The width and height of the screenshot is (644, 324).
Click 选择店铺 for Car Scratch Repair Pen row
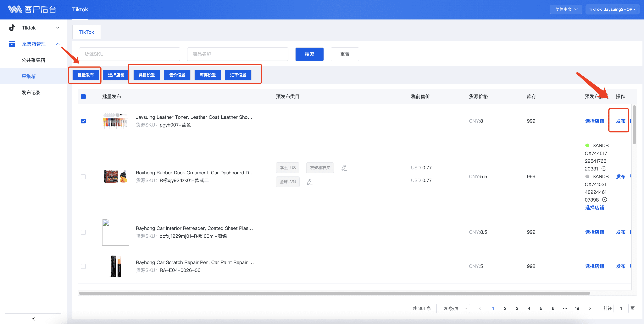[595, 266]
